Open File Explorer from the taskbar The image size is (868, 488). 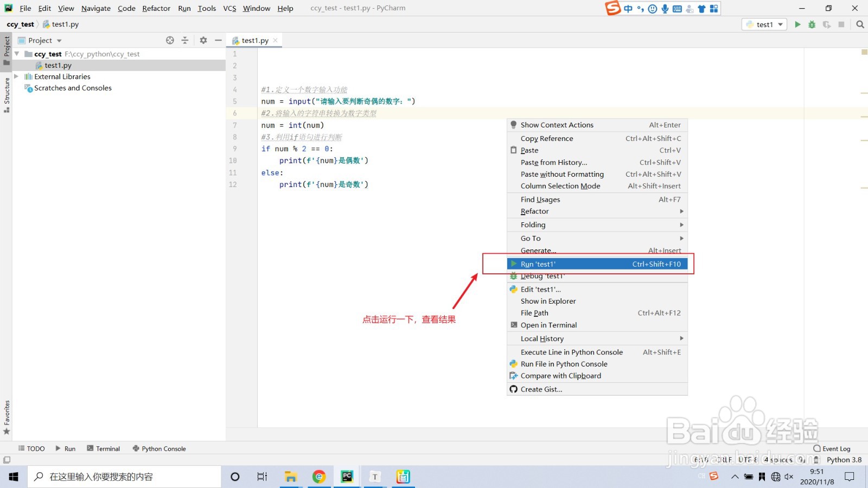tap(291, 477)
